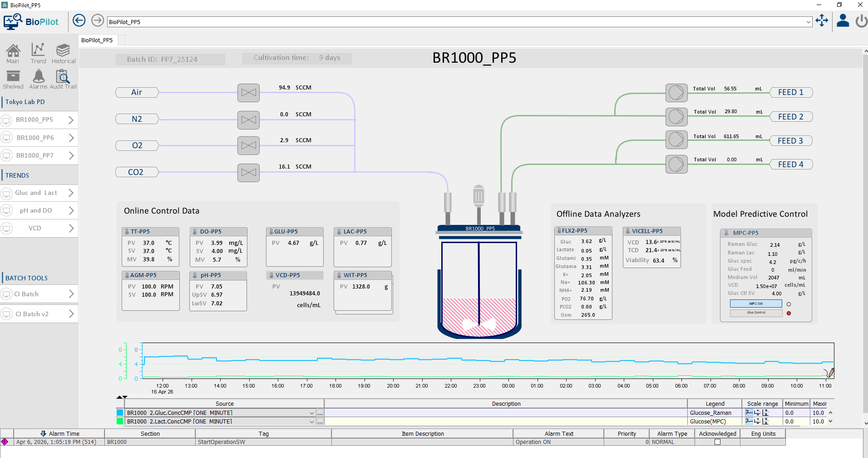Click the DO-PP5 sensor icon

[195, 232]
